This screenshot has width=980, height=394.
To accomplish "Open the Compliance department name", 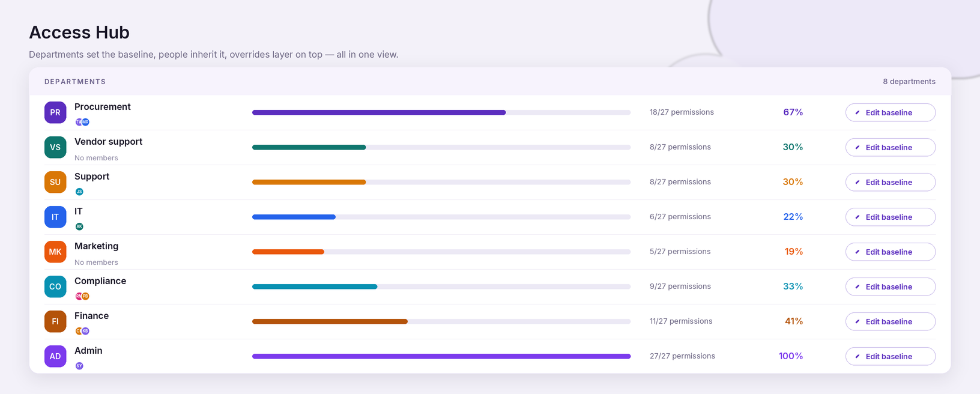I will (x=100, y=281).
